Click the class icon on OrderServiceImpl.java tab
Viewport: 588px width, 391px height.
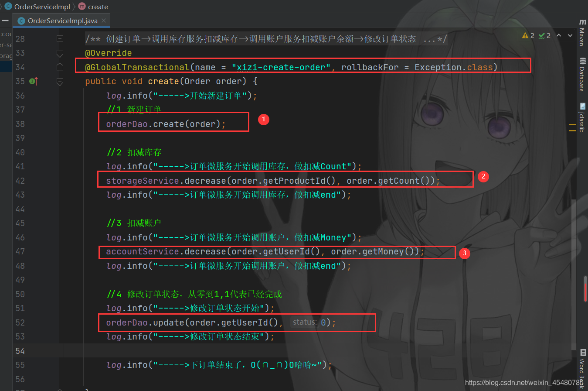(x=21, y=21)
